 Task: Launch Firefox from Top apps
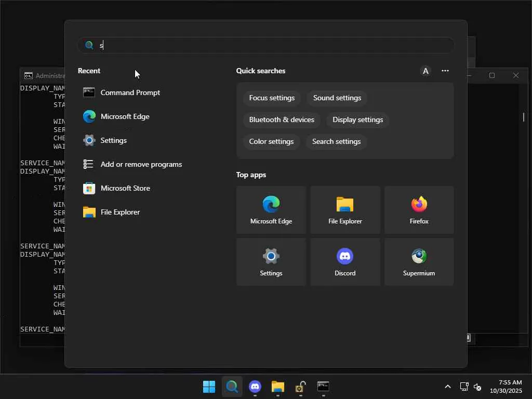click(419, 210)
